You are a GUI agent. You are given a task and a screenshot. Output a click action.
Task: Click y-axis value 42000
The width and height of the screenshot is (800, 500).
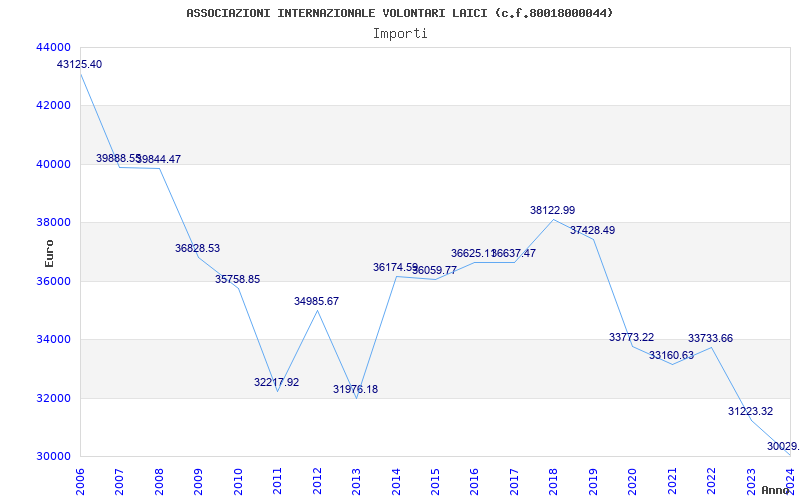click(x=53, y=106)
